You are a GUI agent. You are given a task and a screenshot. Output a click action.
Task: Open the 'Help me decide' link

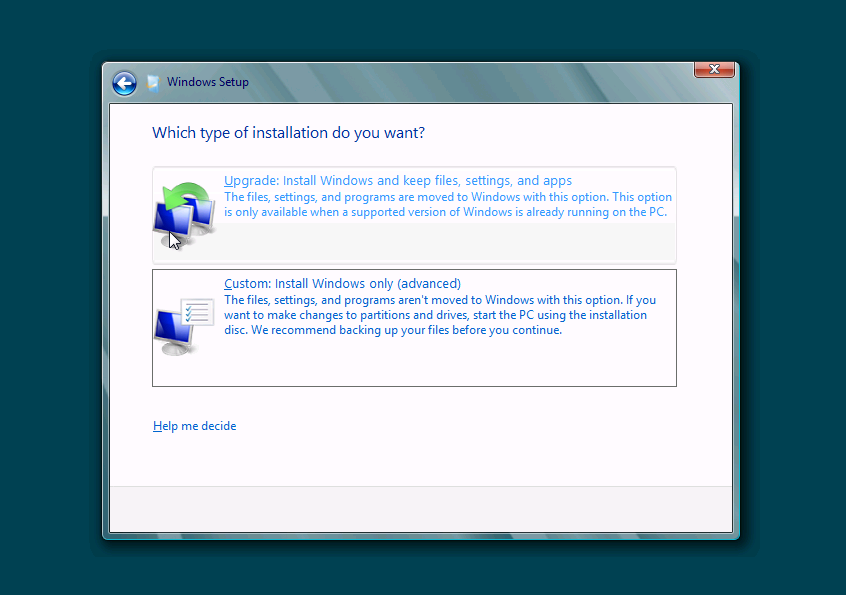[195, 426]
